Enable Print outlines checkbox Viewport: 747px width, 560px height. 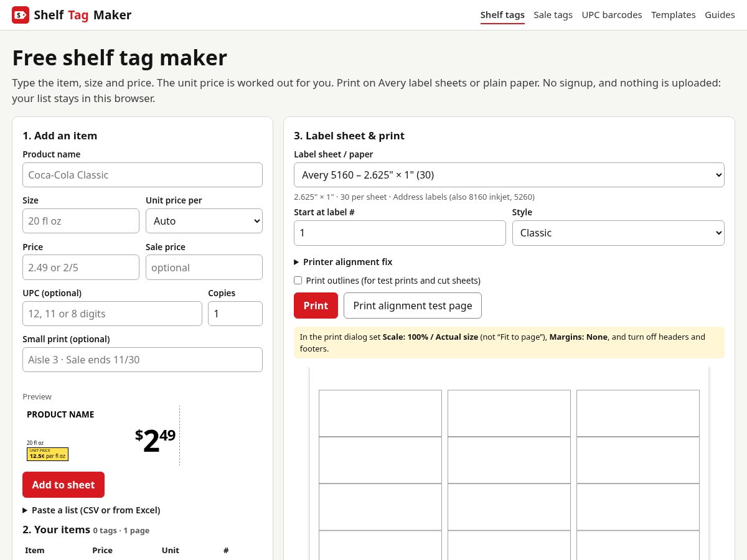pos(298,281)
